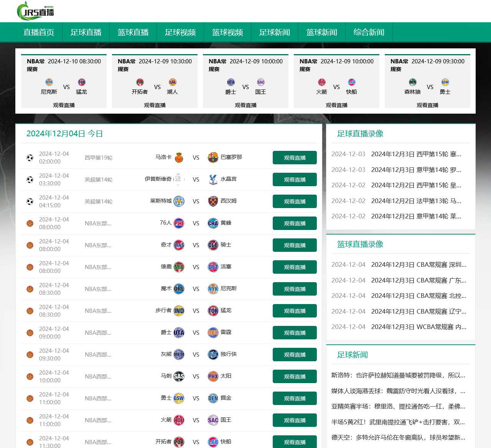Click the HOU logo in 火箭 vs 国王 row
491x448 pixels.
[x=179, y=420]
